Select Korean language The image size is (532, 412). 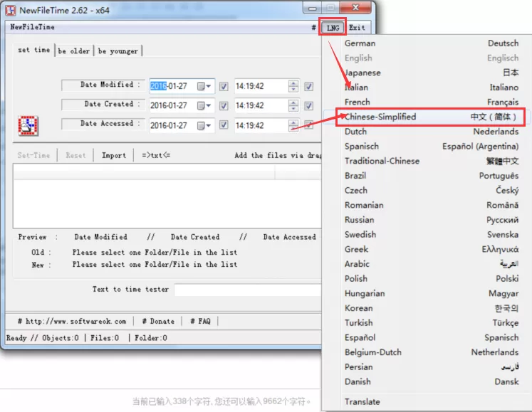(x=427, y=308)
